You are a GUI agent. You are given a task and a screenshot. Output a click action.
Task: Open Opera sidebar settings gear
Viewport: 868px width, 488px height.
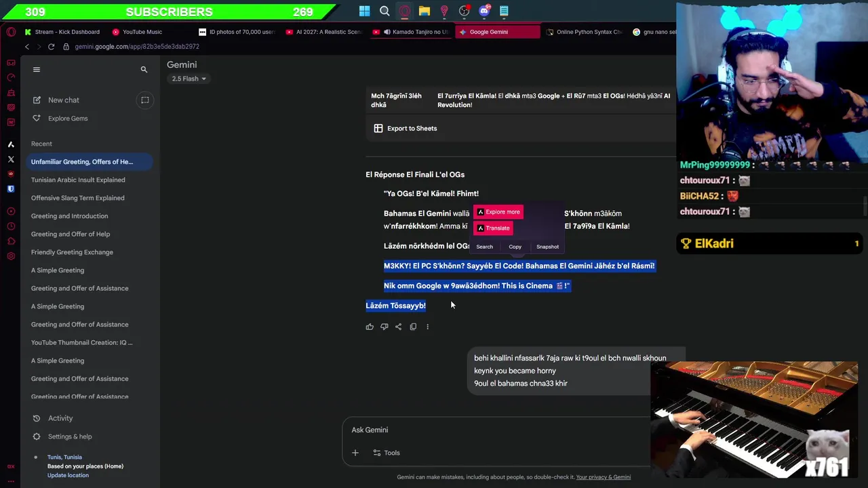11,256
